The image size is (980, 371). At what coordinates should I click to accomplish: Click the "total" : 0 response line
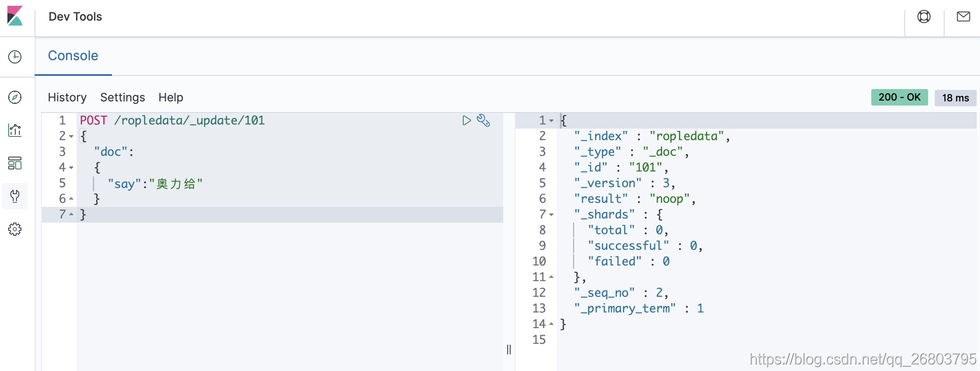[x=628, y=230]
